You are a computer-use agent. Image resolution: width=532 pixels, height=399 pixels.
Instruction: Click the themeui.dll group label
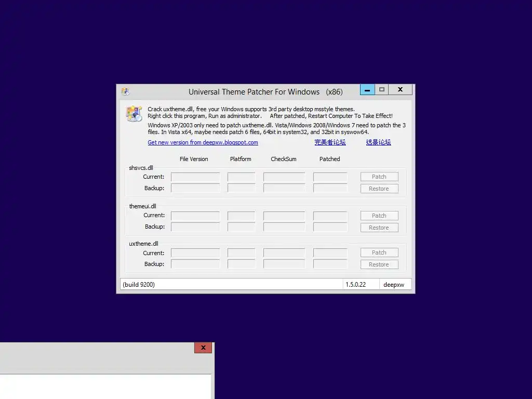tap(142, 206)
